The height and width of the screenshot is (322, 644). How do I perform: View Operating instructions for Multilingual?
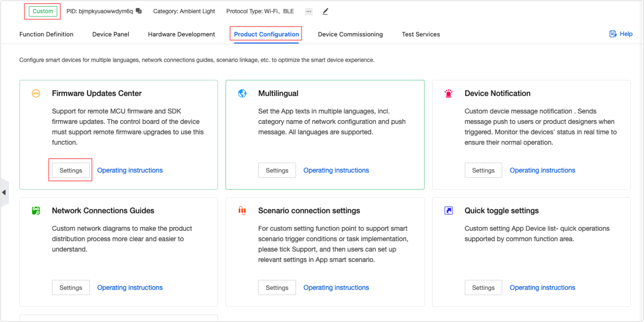click(x=336, y=170)
